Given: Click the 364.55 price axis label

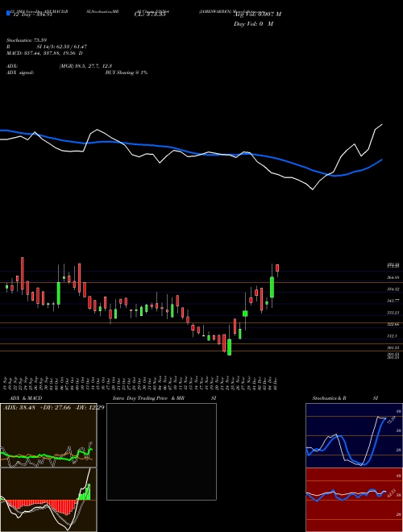Looking at the screenshot, I should (393, 277).
